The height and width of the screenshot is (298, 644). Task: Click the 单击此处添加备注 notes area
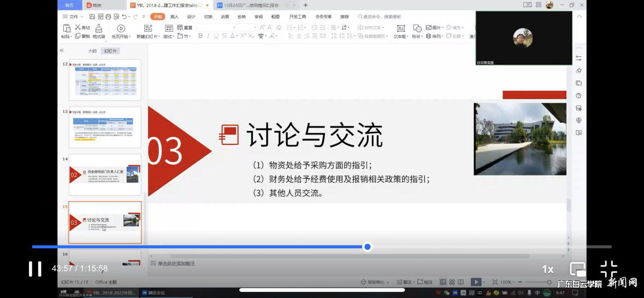pyautogui.click(x=176, y=264)
